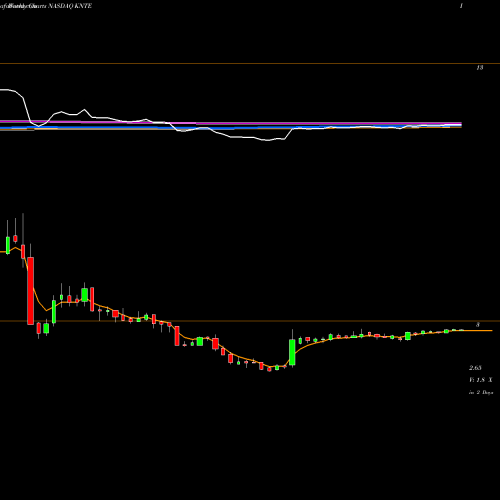The width and height of the screenshot is (500, 500).
Task: Click the tallest red candlestick on the left
Action: (x=30, y=291)
